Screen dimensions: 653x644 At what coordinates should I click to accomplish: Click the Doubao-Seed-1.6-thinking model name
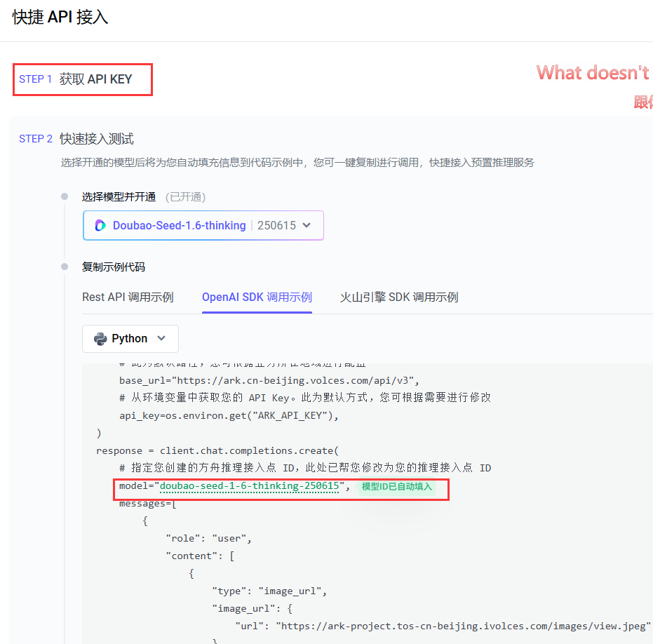click(179, 226)
